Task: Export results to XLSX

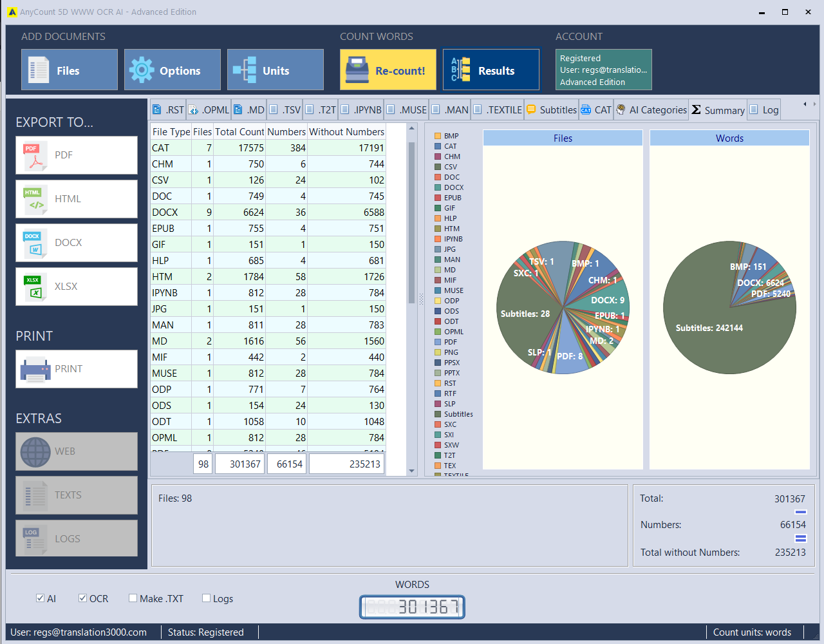Action: pos(77,287)
